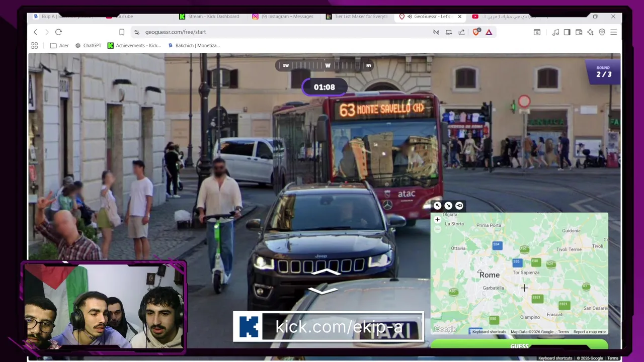Open the Brave Wallet toolbar icon
This screenshot has width=644, height=362.
tap(579, 32)
